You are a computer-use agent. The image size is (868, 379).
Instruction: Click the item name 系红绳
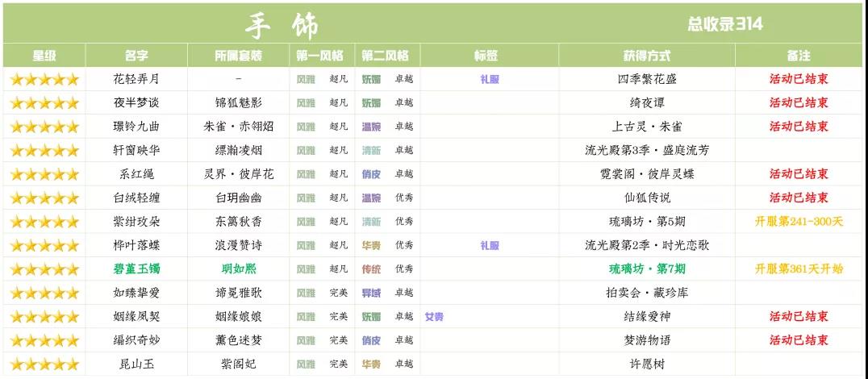click(x=136, y=174)
